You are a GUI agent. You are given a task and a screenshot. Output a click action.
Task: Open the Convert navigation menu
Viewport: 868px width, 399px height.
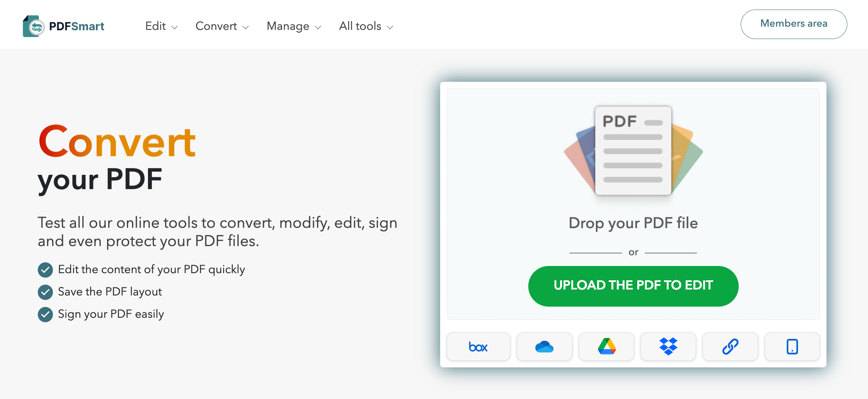216,26
